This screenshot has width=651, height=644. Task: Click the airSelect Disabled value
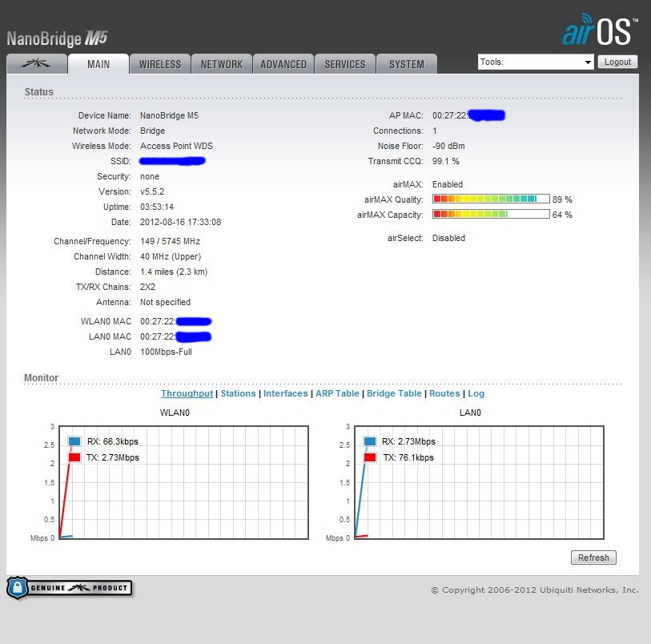coord(448,238)
